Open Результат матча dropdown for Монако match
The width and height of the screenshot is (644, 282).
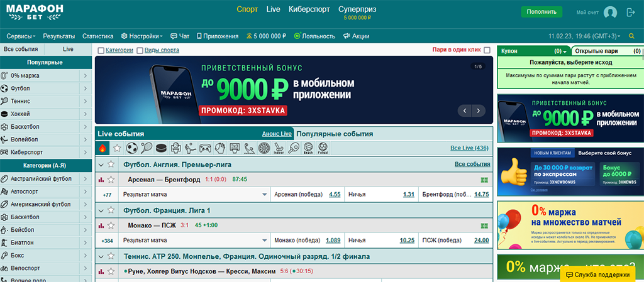(x=194, y=241)
